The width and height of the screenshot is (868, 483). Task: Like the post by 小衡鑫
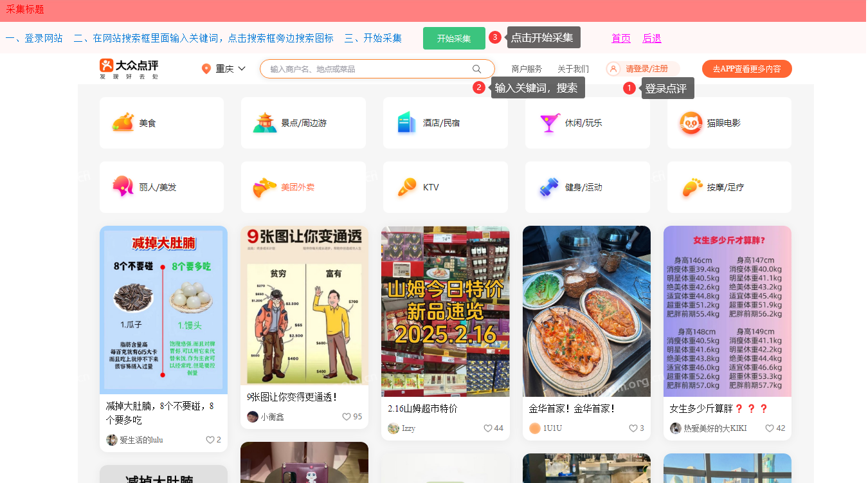coord(347,417)
